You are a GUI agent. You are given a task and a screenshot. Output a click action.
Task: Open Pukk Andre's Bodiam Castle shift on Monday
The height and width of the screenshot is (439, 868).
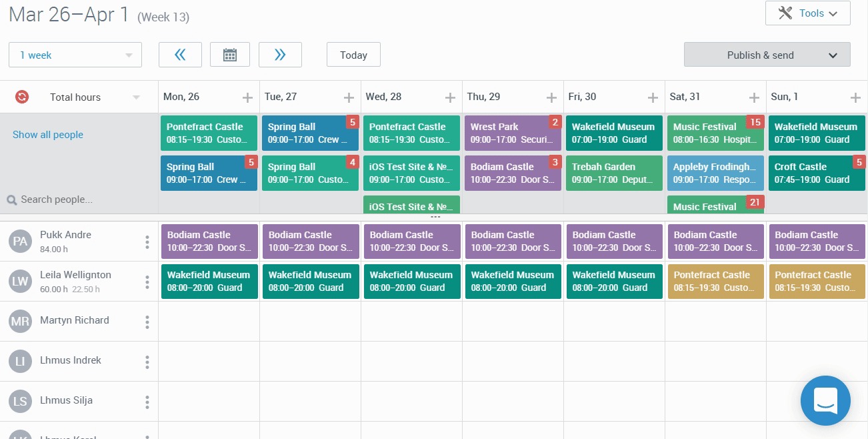click(x=209, y=241)
